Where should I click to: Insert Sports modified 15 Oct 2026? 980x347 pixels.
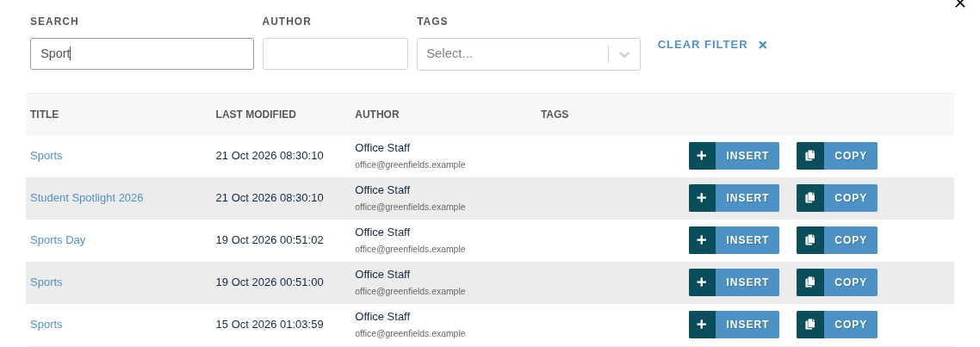click(734, 325)
